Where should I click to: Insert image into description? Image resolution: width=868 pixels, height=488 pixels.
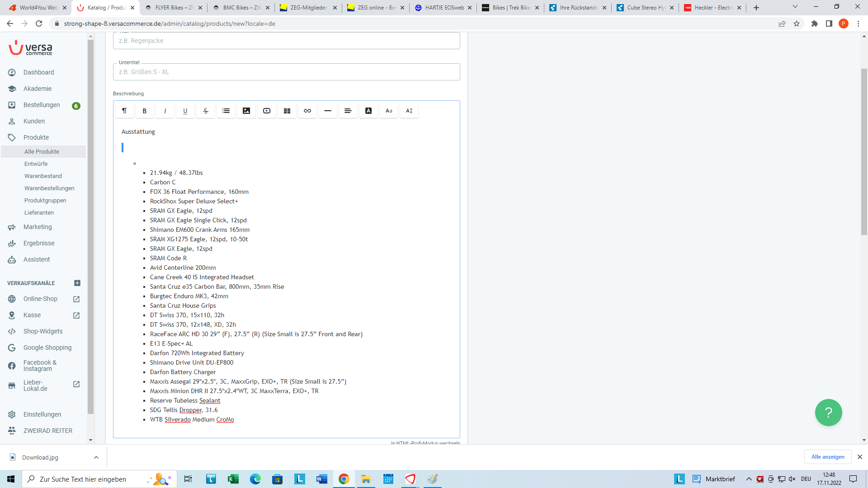(246, 111)
